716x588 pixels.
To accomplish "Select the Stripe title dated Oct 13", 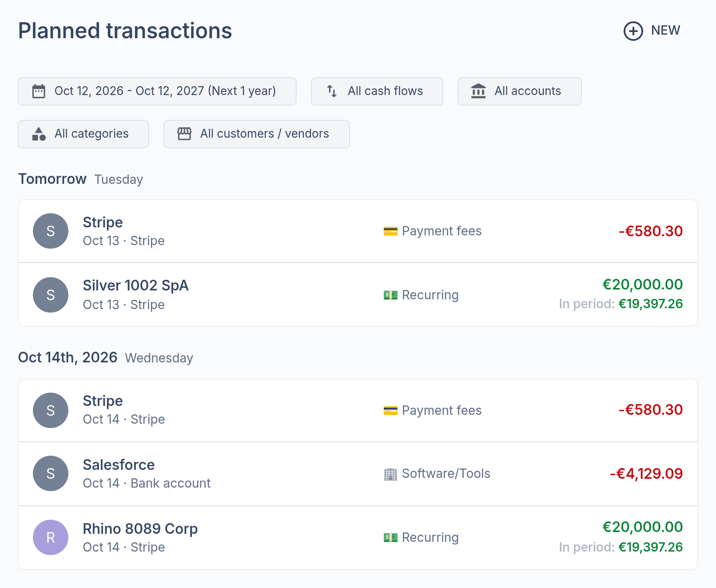I will tap(103, 222).
